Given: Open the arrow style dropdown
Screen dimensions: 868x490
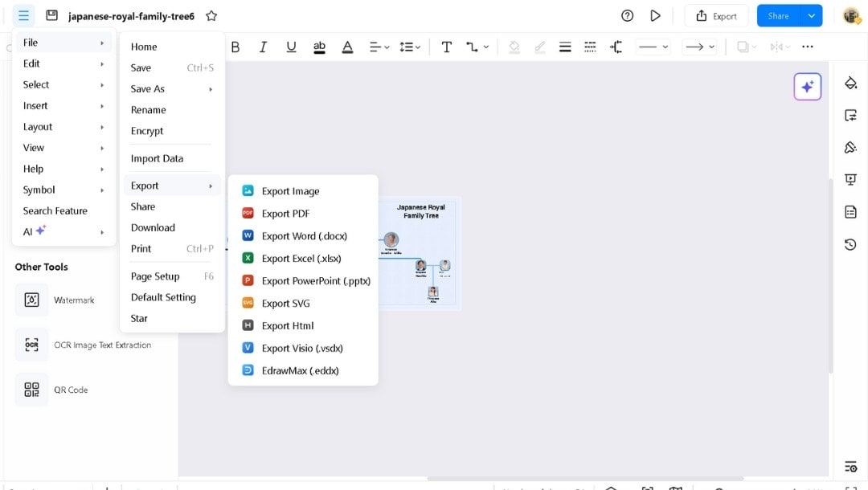Looking at the screenshot, I should [698, 47].
